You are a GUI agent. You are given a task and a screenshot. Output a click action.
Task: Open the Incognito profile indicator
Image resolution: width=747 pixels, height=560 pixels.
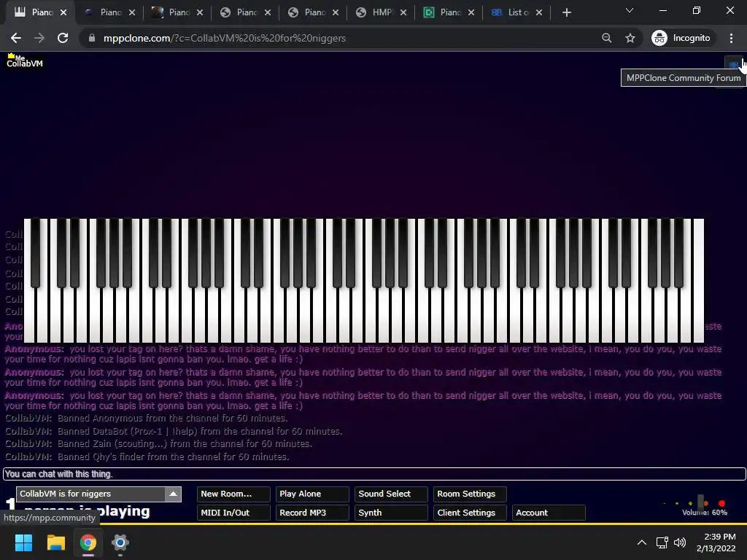(681, 38)
